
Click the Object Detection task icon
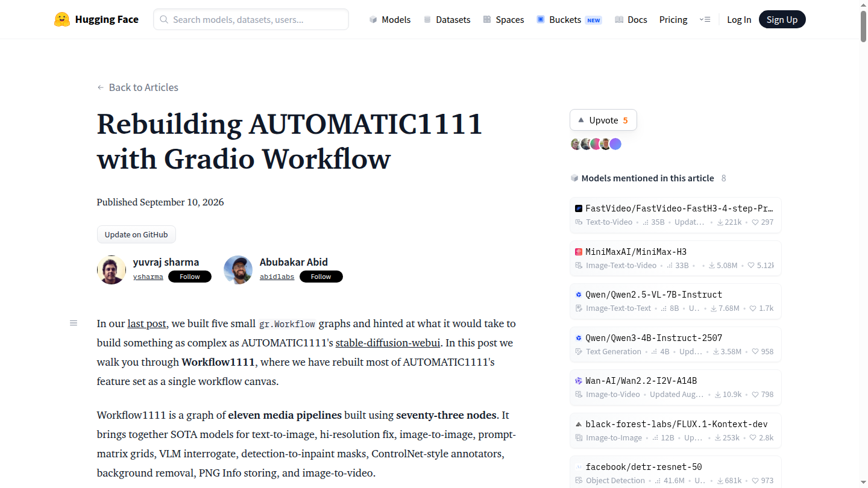tap(579, 481)
